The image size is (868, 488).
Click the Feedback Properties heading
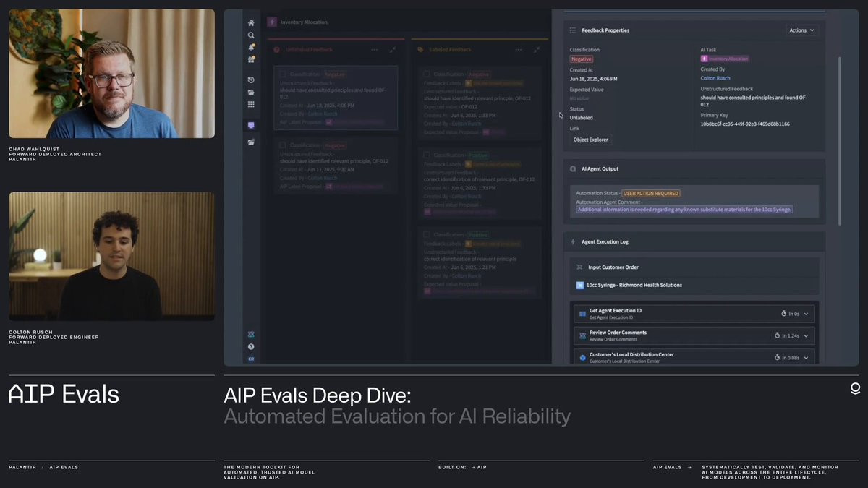605,30
